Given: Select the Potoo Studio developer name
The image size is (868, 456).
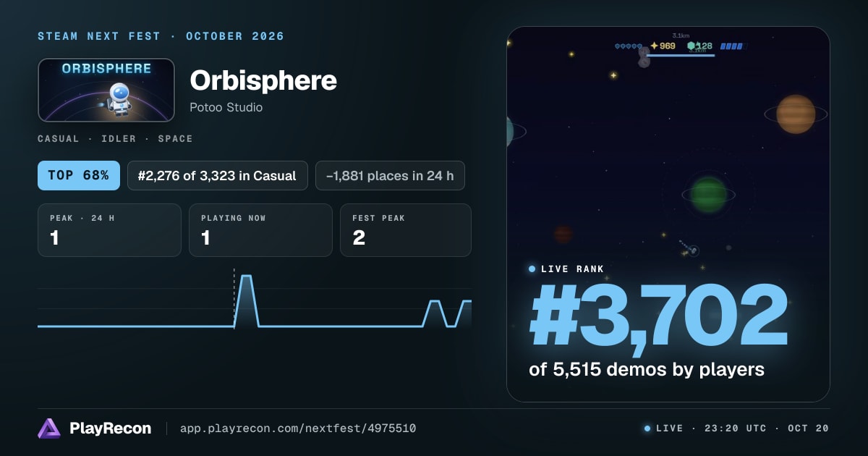Looking at the screenshot, I should pos(226,107).
